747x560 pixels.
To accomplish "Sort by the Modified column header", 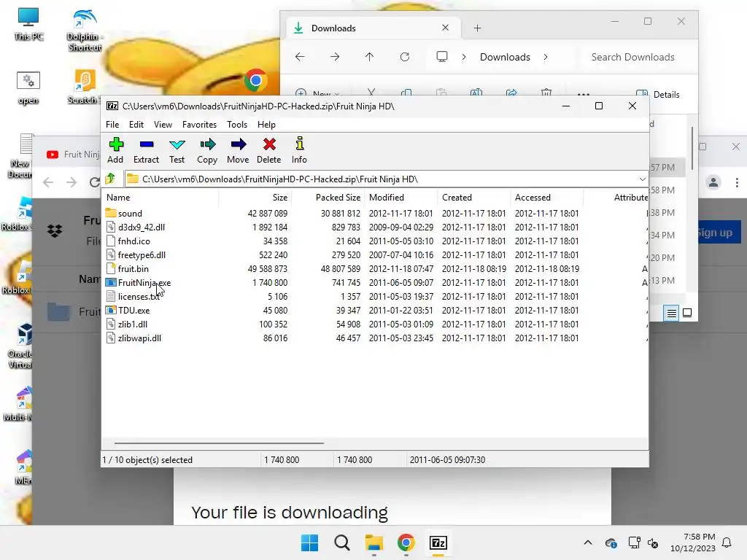I will (401, 197).
